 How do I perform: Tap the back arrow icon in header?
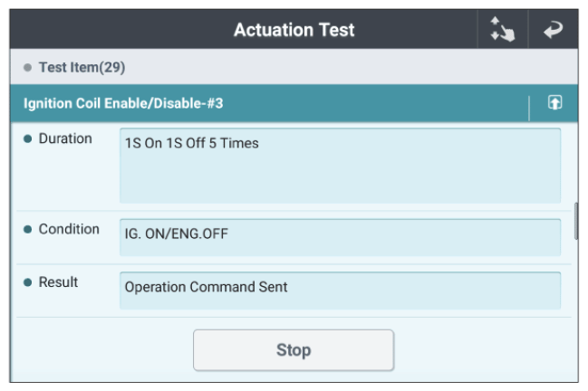[x=554, y=30]
